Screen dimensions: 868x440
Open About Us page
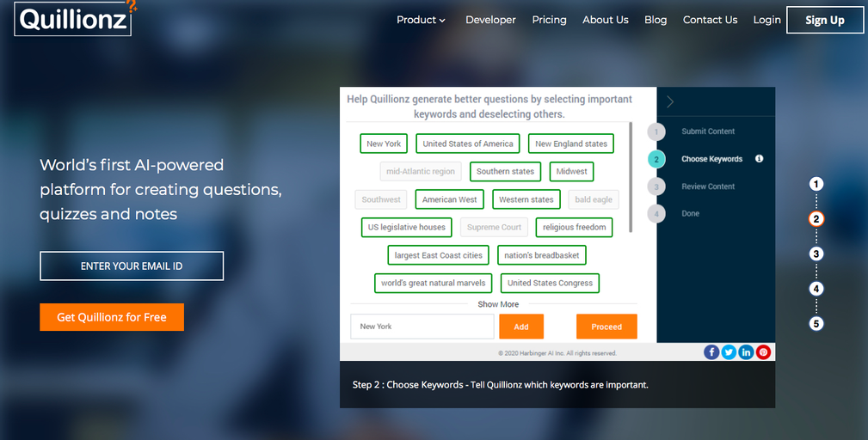tap(605, 20)
